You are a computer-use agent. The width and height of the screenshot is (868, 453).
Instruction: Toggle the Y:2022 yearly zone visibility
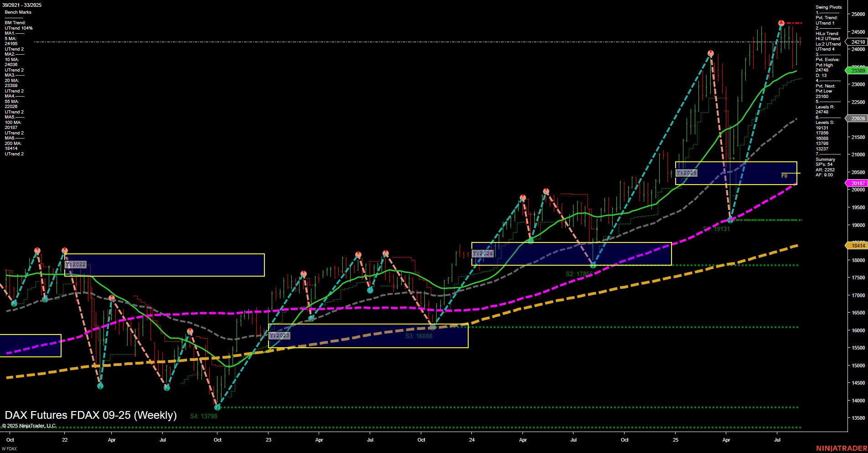[x=75, y=263]
